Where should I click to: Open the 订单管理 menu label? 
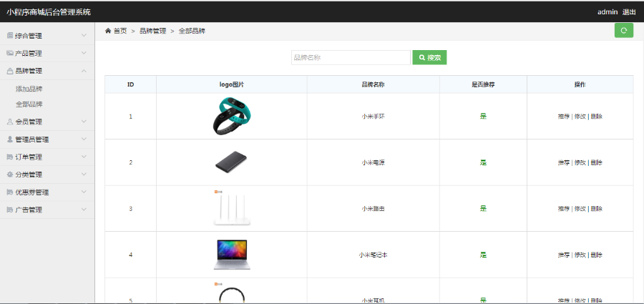pyautogui.click(x=29, y=157)
